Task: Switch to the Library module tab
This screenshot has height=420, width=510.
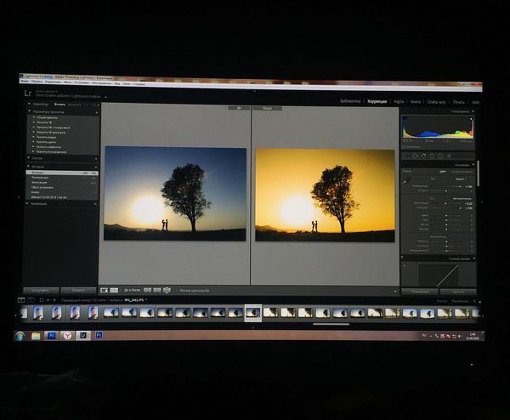Action: click(x=350, y=101)
